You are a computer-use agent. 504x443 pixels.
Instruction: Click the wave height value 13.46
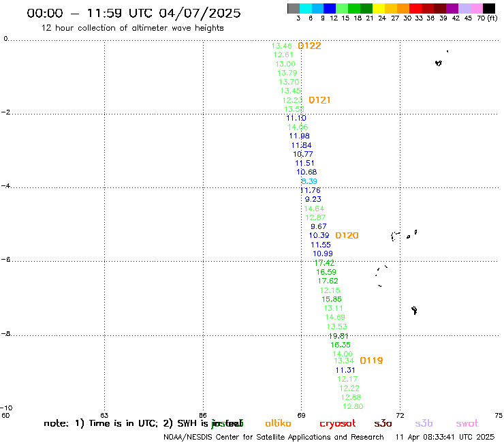[281, 46]
